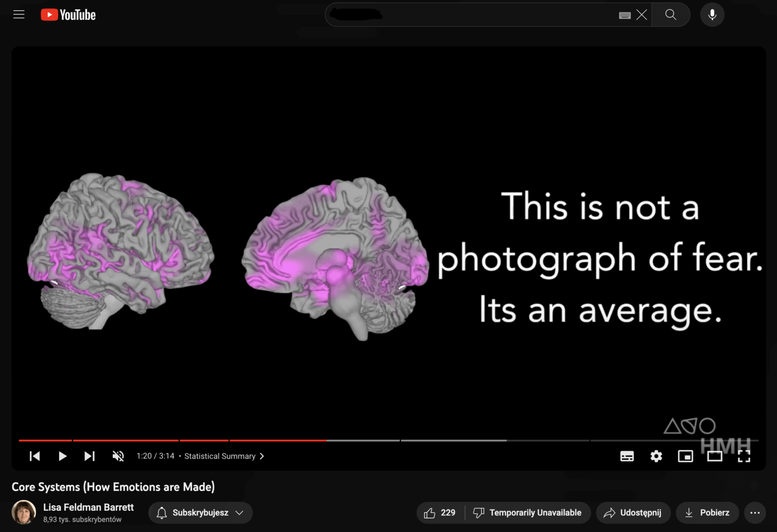Expand the Statistical Summary chapter list
The width and height of the screenshot is (777, 532).
point(224,456)
